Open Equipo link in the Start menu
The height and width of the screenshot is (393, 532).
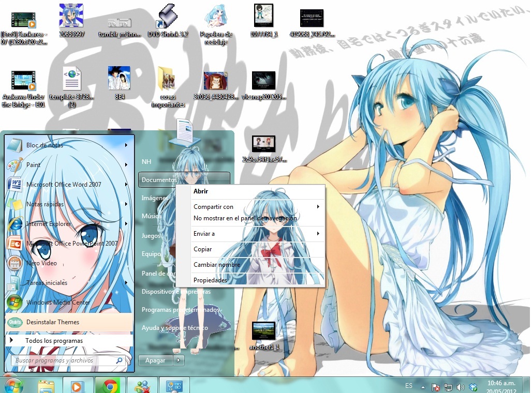tap(151, 253)
